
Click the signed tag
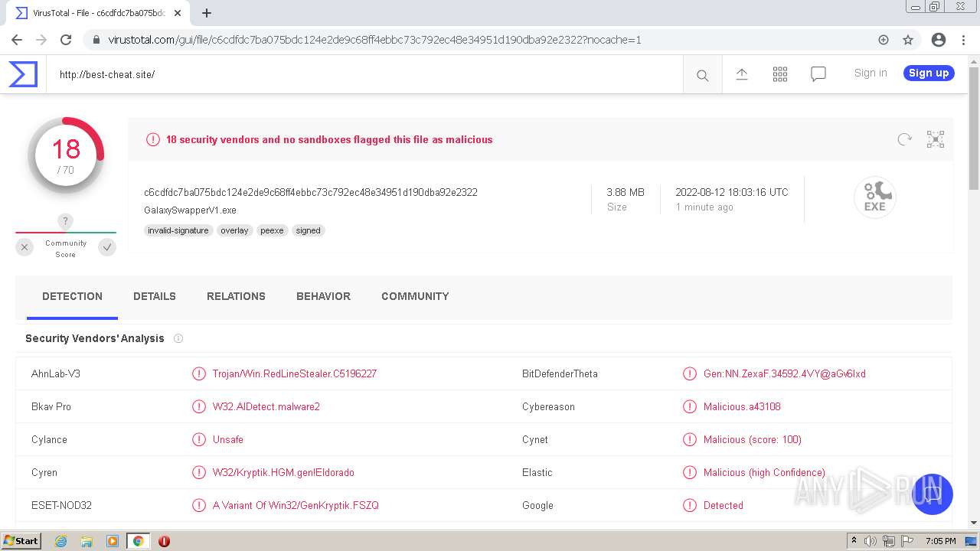(x=309, y=230)
